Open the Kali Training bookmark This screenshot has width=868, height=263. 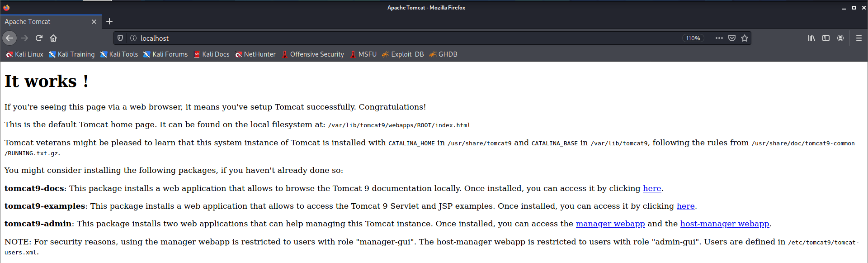[x=72, y=54]
